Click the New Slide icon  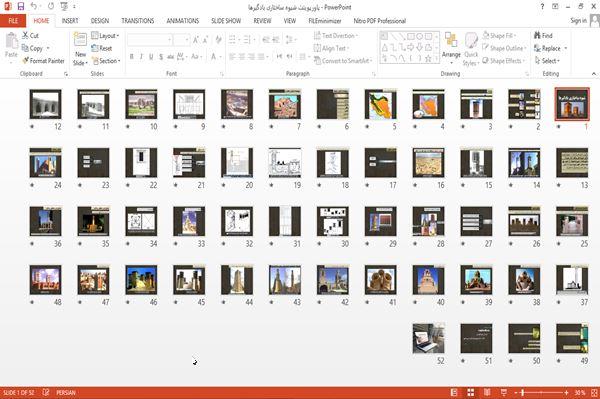click(x=80, y=40)
